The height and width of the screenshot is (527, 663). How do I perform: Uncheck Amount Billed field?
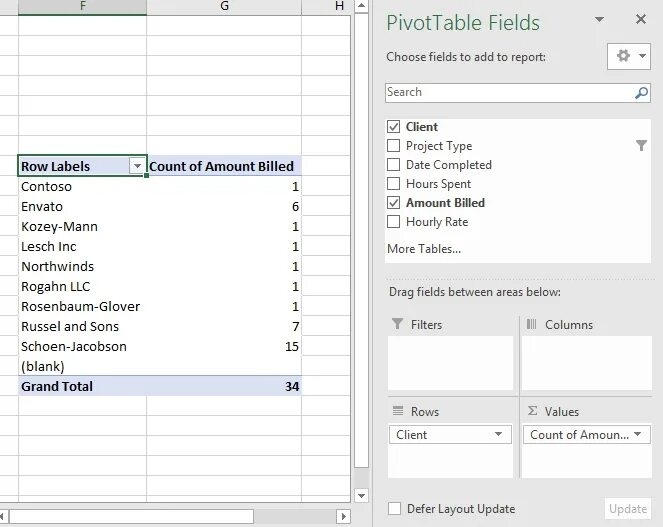tap(394, 203)
